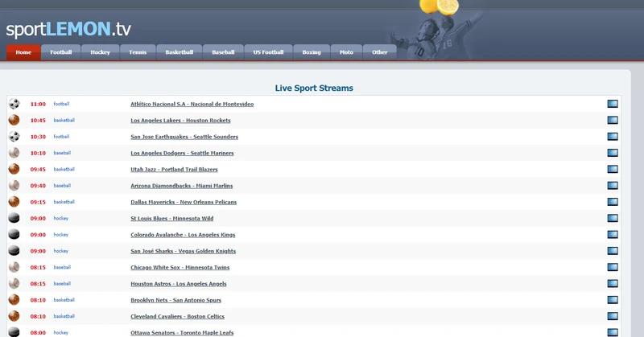Click baseball icon in Houston Astros row
The image size is (644, 337).
click(14, 284)
